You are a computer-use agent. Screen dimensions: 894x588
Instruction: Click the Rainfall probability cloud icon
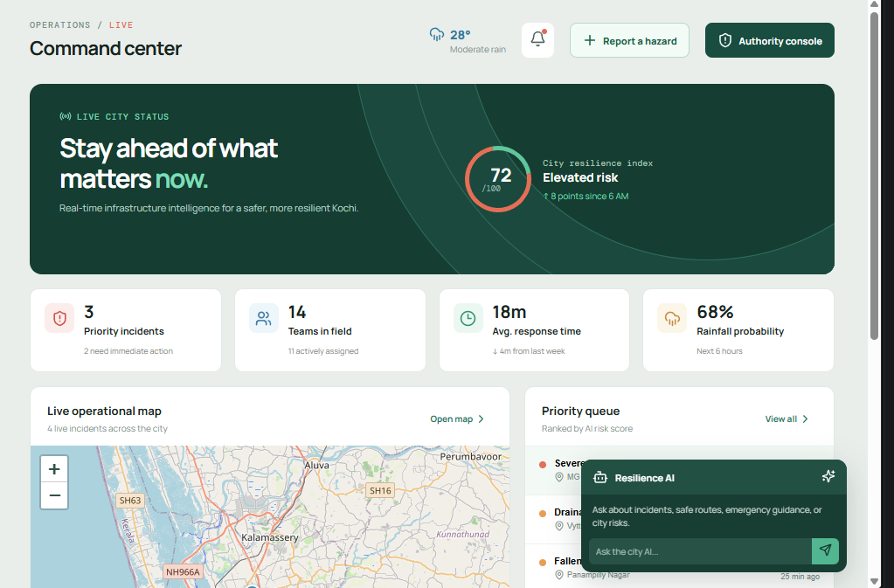click(672, 318)
